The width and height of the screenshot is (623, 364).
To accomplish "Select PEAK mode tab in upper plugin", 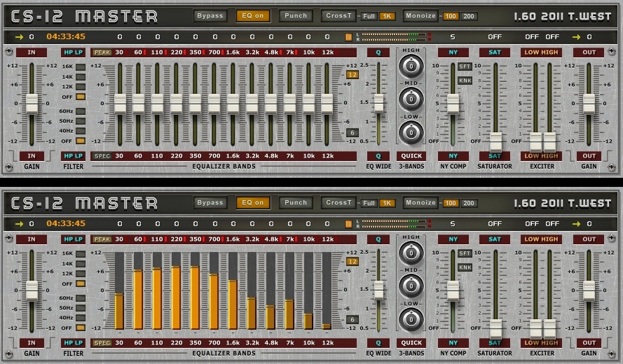I will (102, 52).
